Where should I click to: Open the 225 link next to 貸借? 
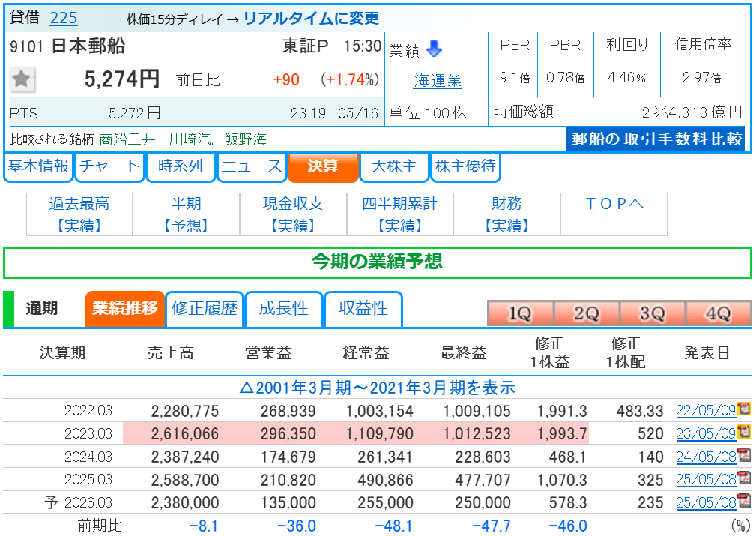click(x=63, y=18)
